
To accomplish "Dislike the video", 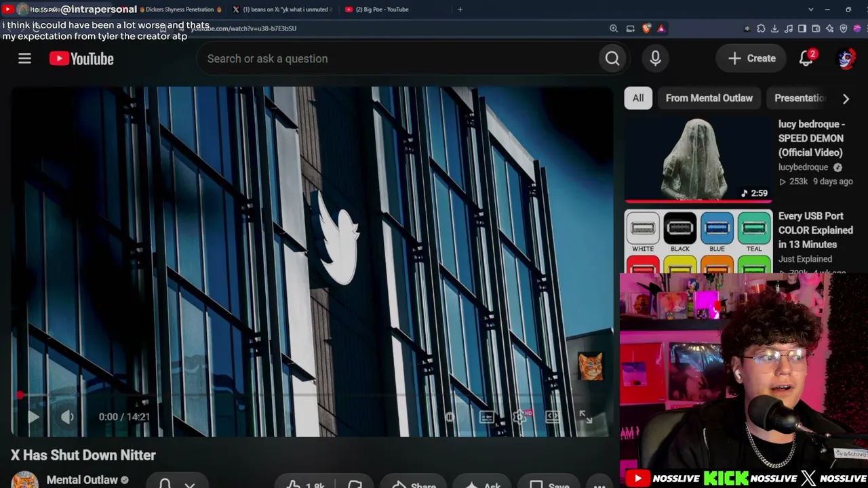I will pos(355,483).
